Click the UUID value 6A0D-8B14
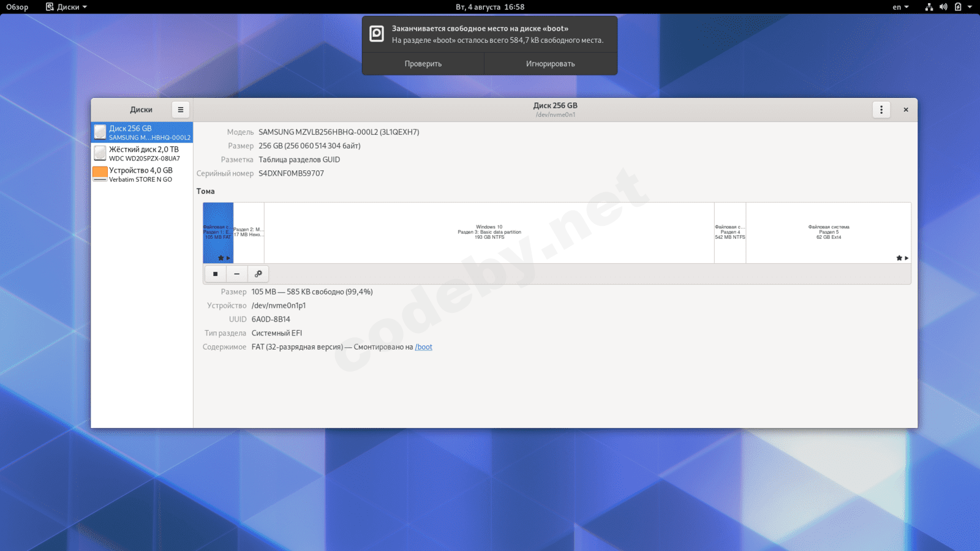 click(271, 319)
